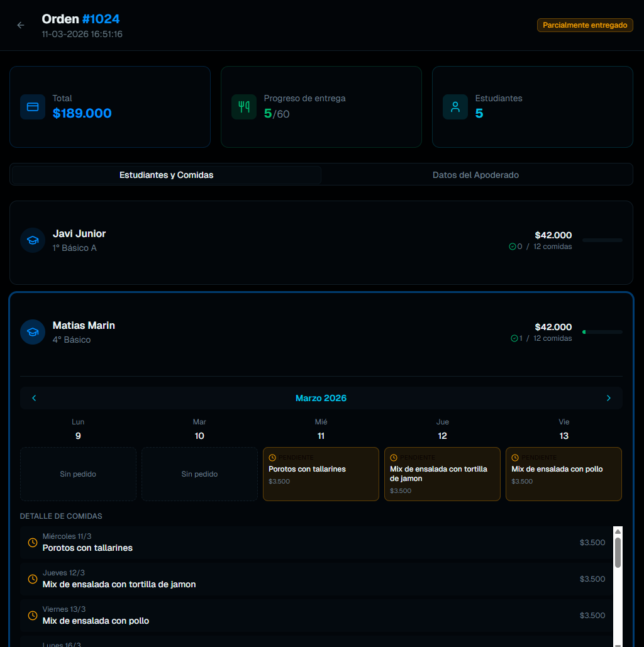Click the credit card icon next to Total
Image resolution: width=644 pixels, height=647 pixels.
33,107
